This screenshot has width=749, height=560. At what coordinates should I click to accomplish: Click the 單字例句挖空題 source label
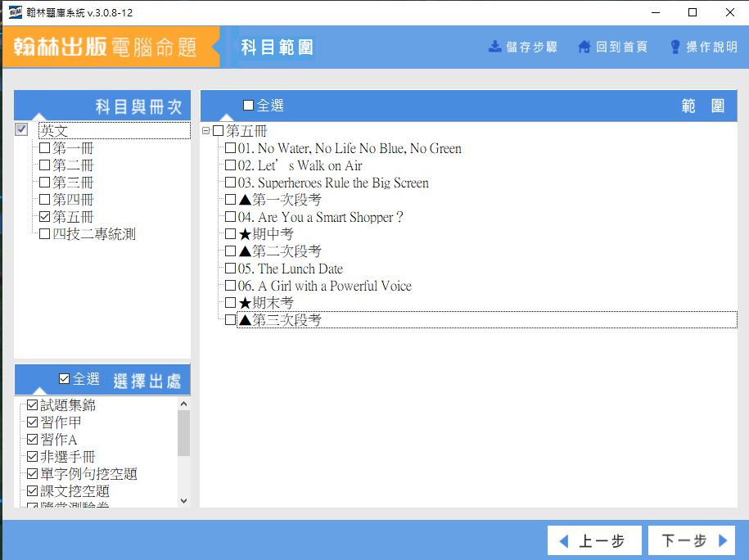(x=89, y=474)
